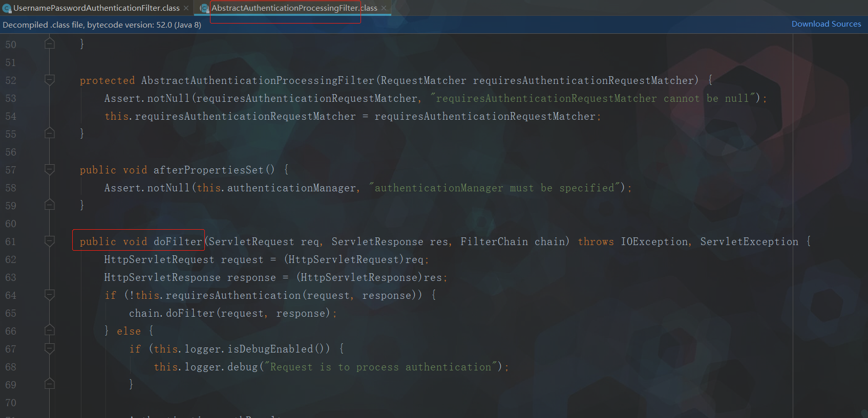Select the AbstractAuthenticationProcessingFilter.class tab
This screenshot has height=418, width=868.
coord(294,8)
